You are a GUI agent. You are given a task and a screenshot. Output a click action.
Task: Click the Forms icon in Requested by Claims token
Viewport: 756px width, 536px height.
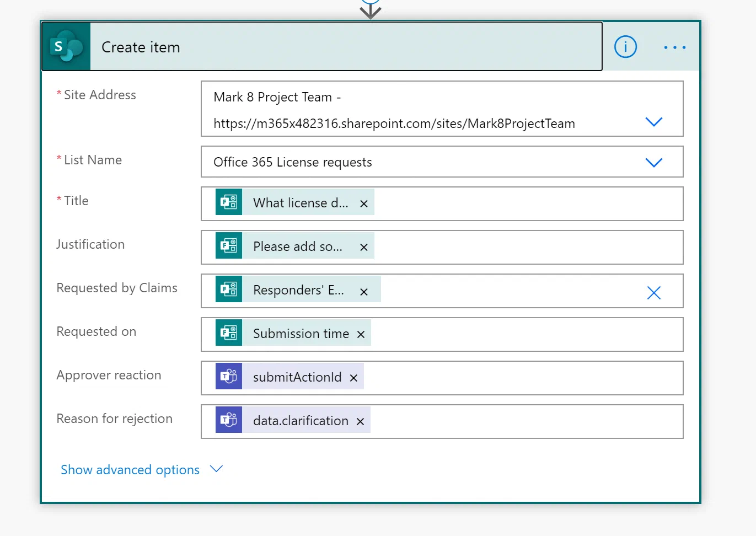click(x=229, y=289)
